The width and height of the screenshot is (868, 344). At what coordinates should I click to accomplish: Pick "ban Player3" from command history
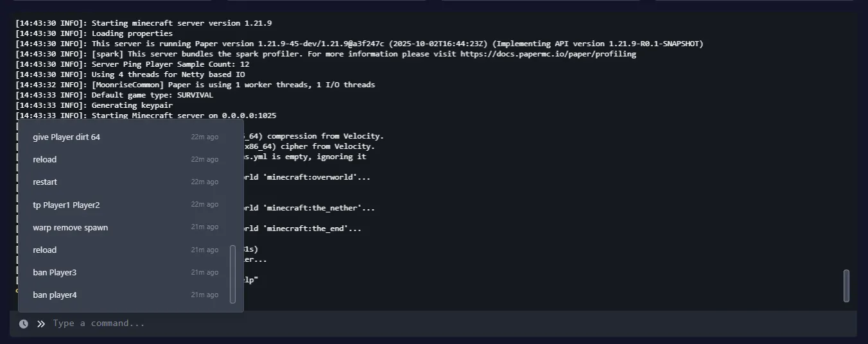[55, 273]
